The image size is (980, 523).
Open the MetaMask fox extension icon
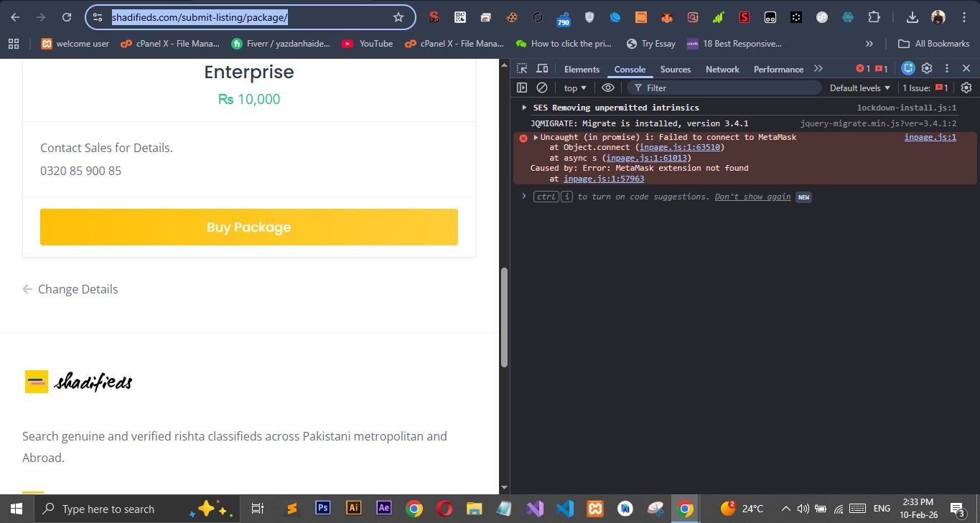(667, 17)
